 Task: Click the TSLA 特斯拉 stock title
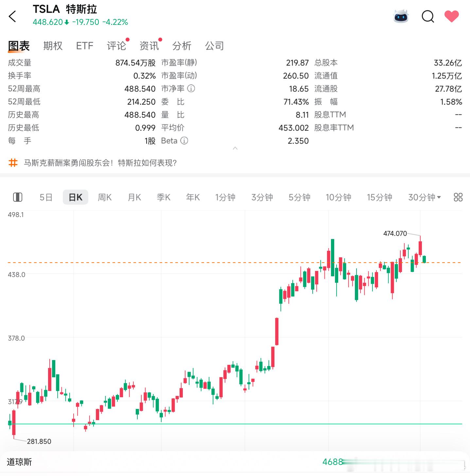coord(65,9)
